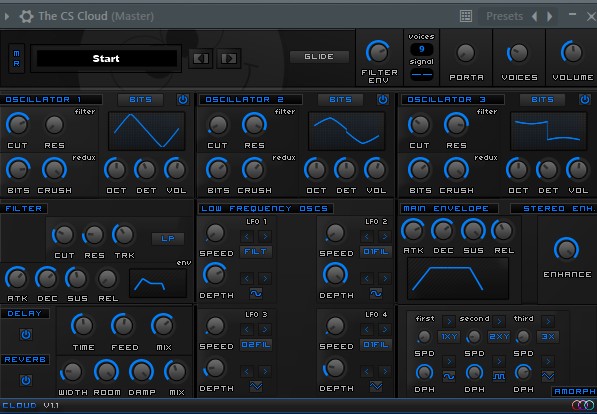Click arrow next to 'third' label

[x=548, y=321]
